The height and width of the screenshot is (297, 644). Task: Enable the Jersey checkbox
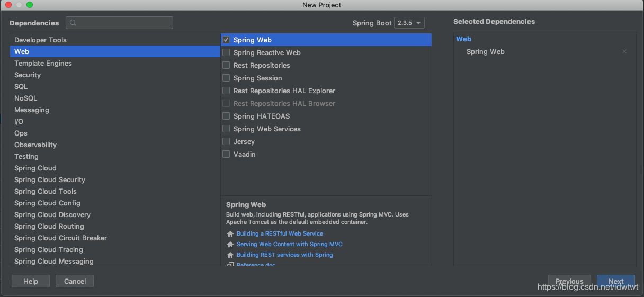pos(226,141)
